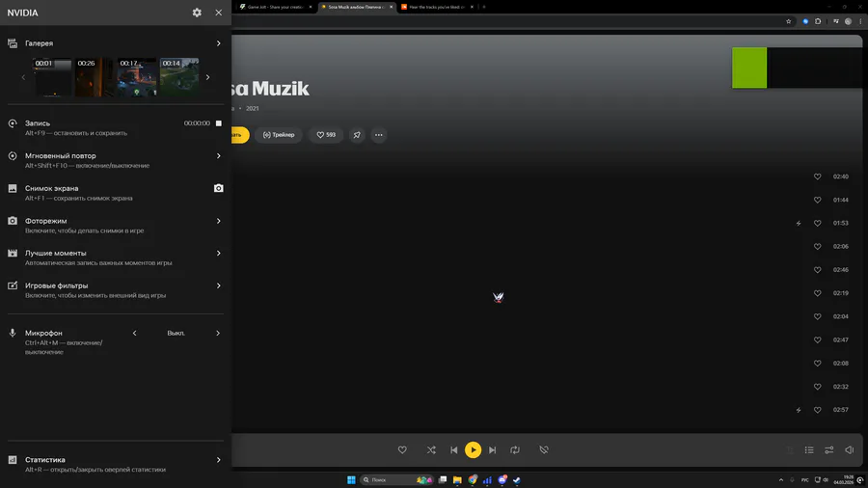The image size is (868, 488).
Task: Open gallery thumbnail with duration 00:01
Action: pyautogui.click(x=53, y=77)
